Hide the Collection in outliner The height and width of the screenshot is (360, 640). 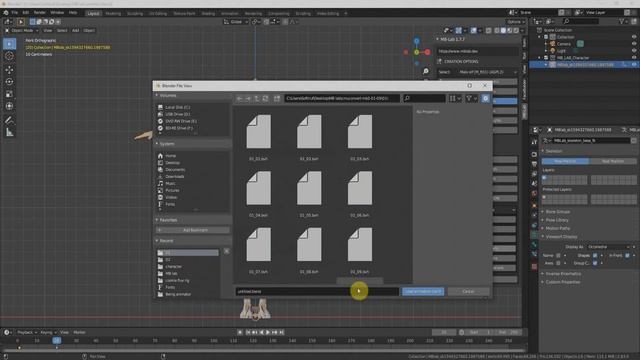[x=634, y=37]
